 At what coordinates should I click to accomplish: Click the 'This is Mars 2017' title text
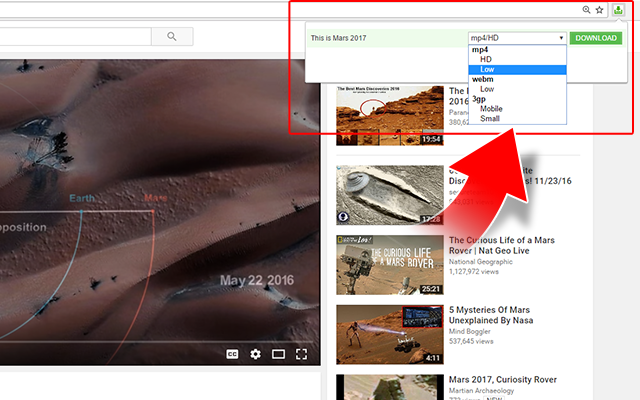[338, 38]
